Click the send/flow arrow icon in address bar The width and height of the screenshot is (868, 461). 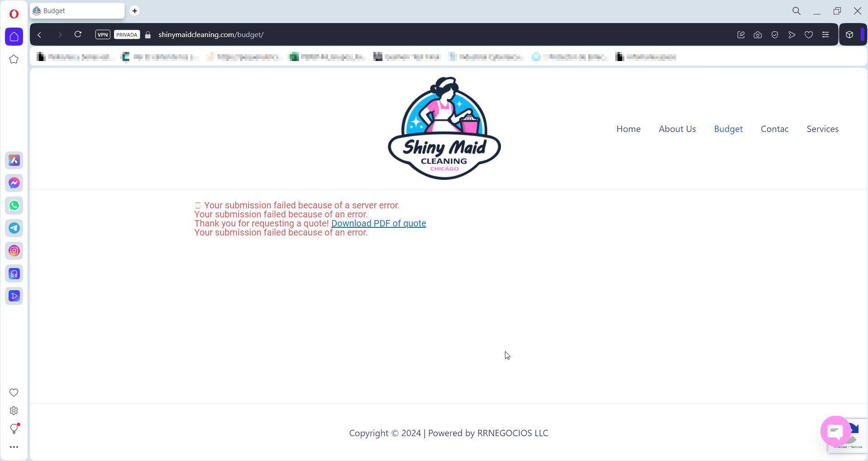click(792, 35)
